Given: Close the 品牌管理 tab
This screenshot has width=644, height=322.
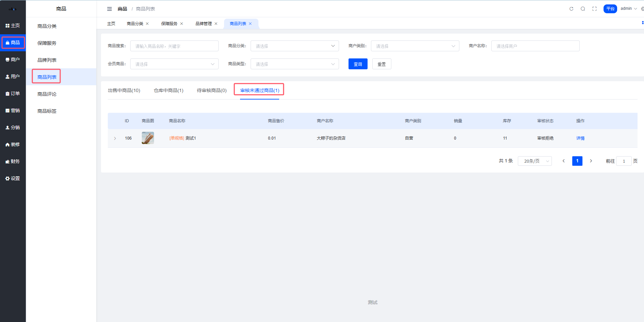Looking at the screenshot, I should point(216,24).
